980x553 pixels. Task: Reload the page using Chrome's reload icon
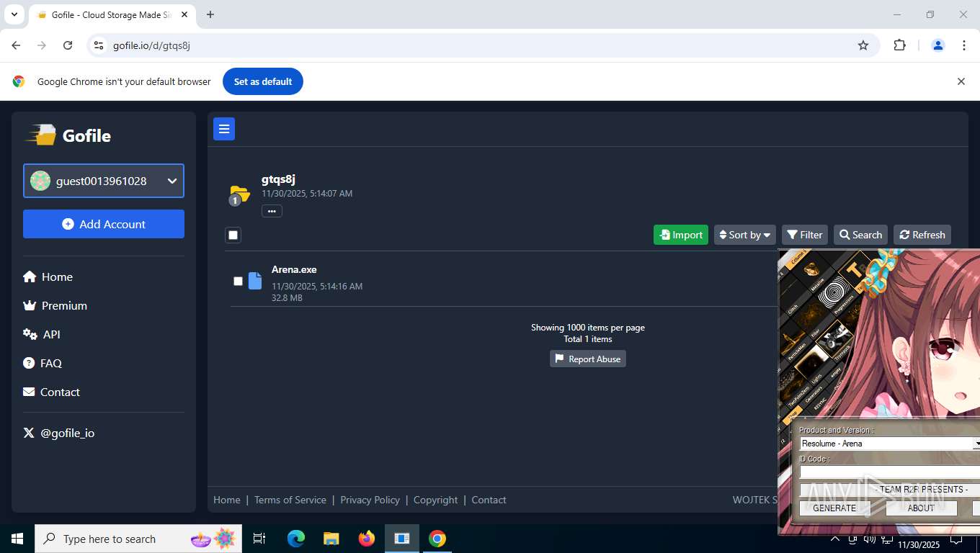click(68, 45)
